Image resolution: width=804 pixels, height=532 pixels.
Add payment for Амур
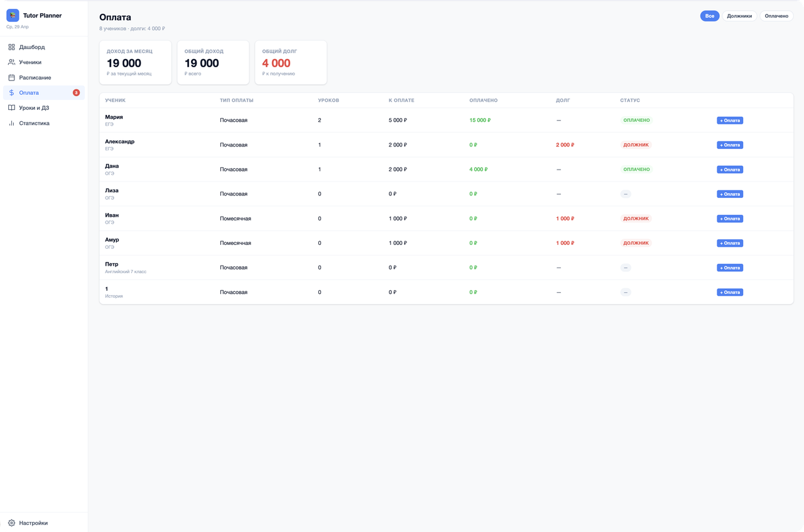point(730,243)
